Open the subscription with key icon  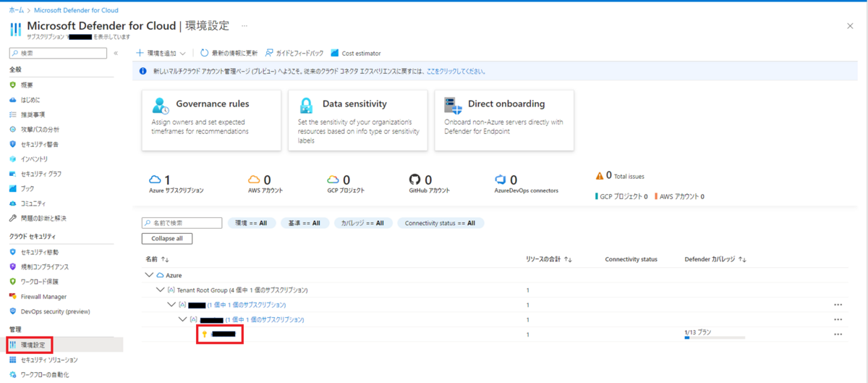pyautogui.click(x=220, y=334)
